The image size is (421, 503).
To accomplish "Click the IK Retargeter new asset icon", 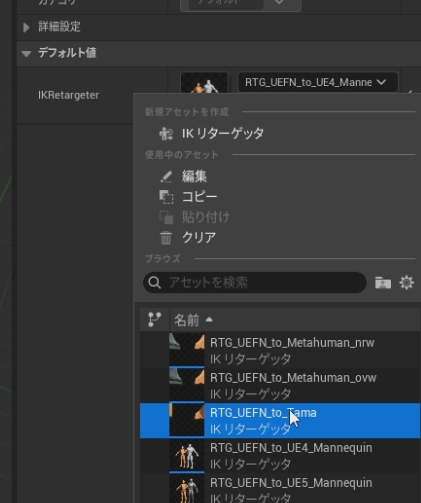I will click(x=166, y=134).
